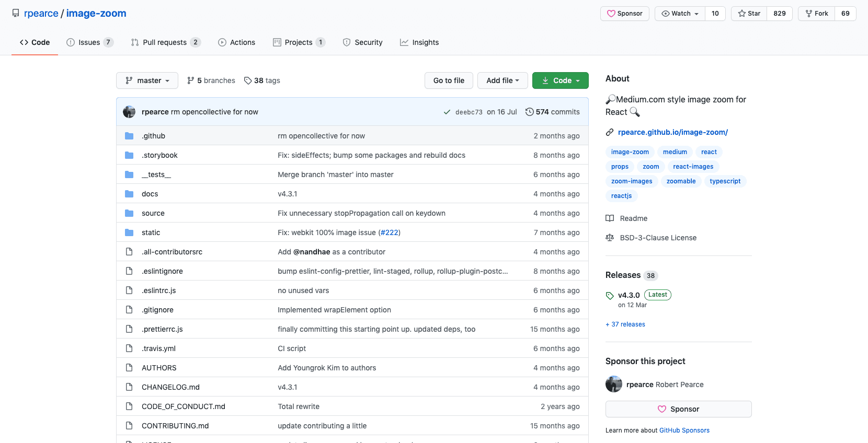Click the Go to file button
The width and height of the screenshot is (868, 443).
pos(449,80)
